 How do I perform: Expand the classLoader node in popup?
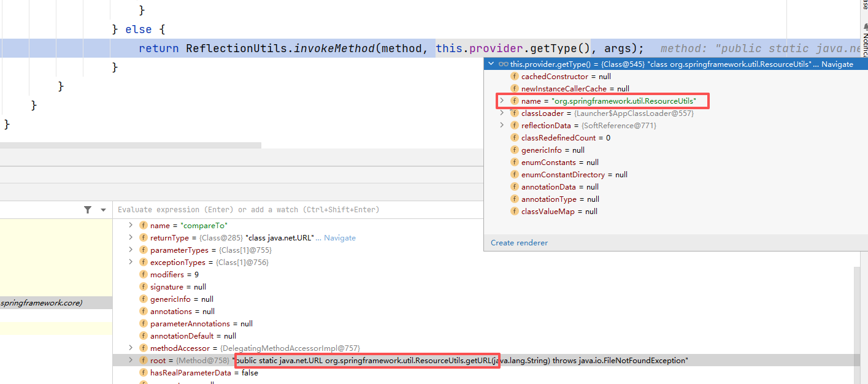502,113
